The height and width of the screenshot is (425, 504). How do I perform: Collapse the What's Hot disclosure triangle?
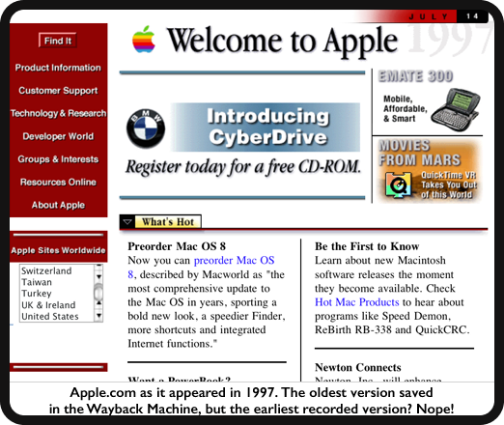coord(127,222)
